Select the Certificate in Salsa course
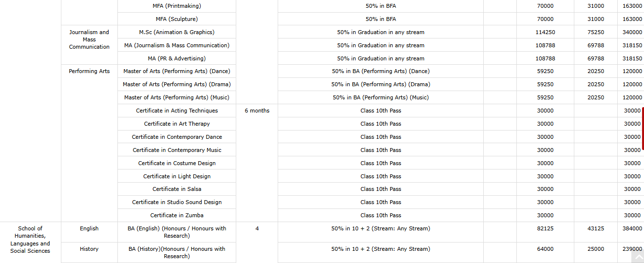The image size is (644, 263). pos(177,189)
